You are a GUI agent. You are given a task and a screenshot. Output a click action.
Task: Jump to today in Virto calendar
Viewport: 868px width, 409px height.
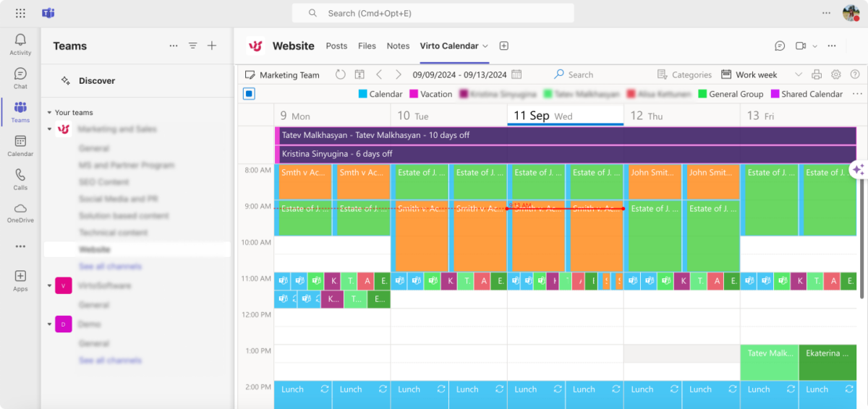pos(359,74)
